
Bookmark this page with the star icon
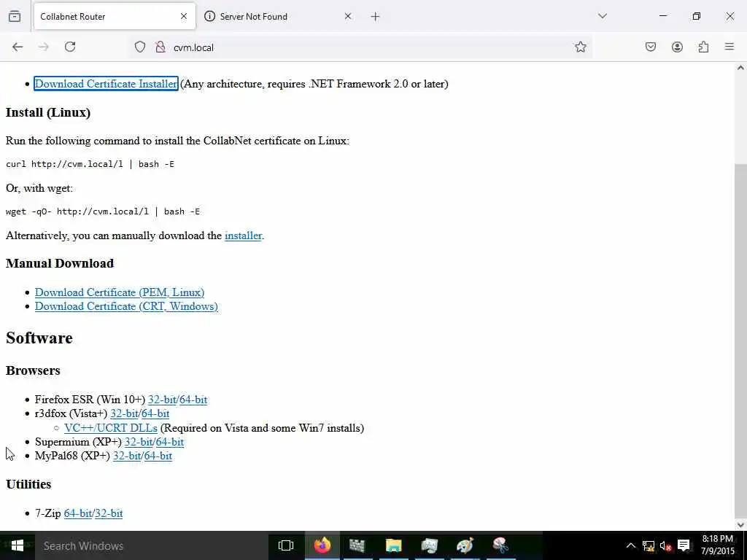[580, 47]
